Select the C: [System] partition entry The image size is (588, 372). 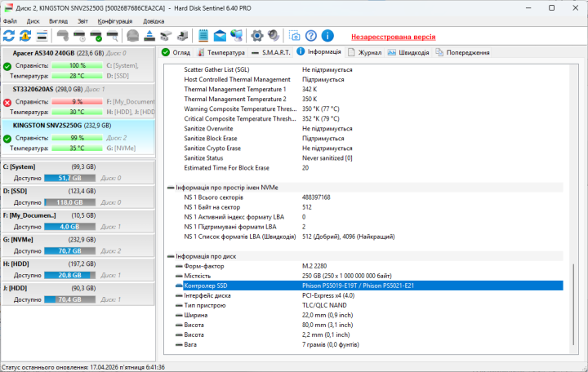[78, 172]
